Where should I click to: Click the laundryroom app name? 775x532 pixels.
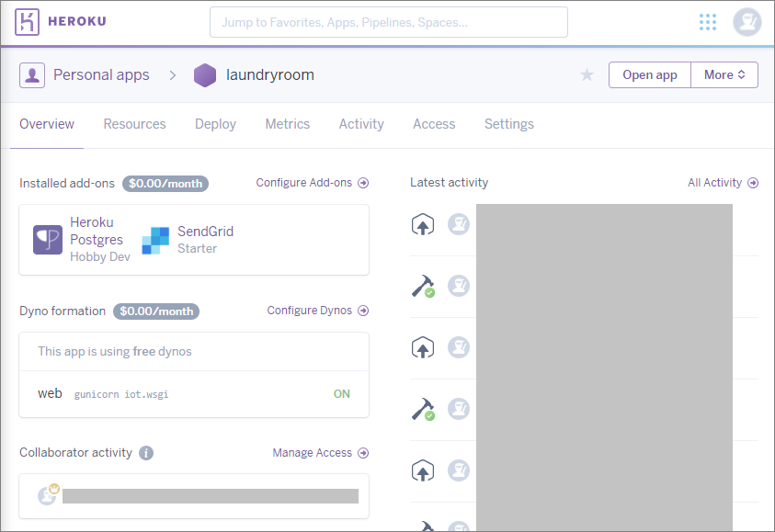(x=270, y=75)
